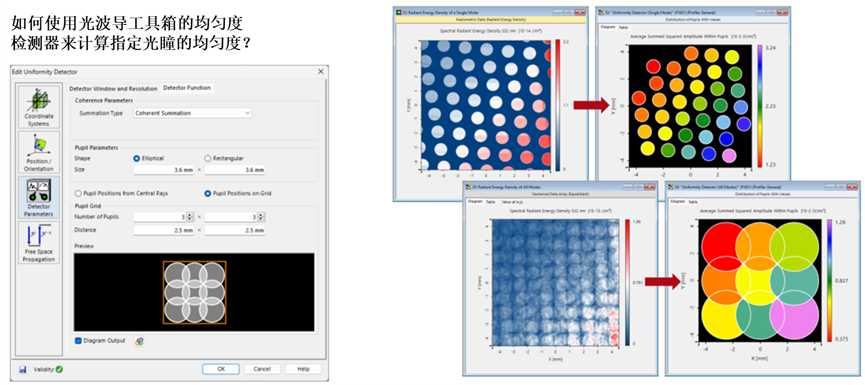Click the diagram color settings icon
Screen dimensions: 865x385
pyautogui.click(x=140, y=341)
